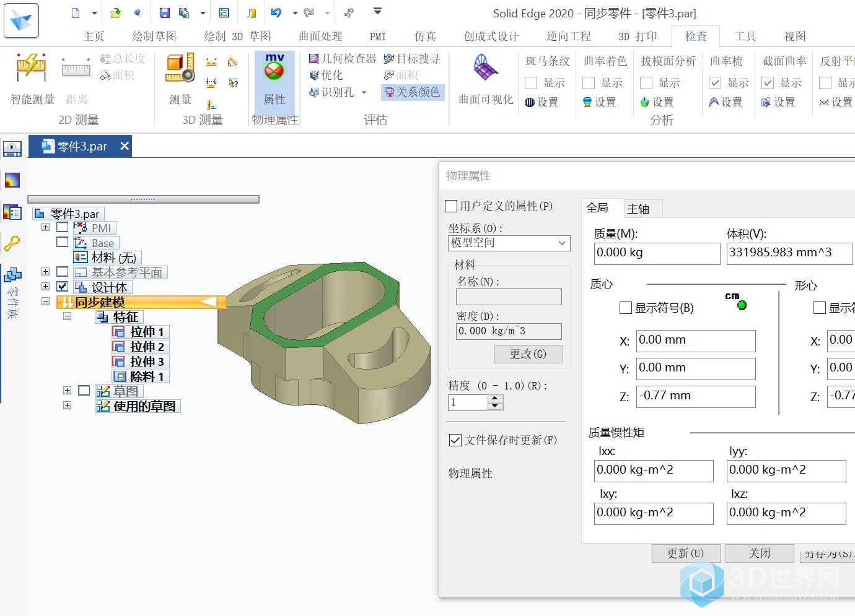Image resolution: width=855 pixels, height=616 pixels.
Task: Click the 关闭 button in 物理属性 dialog
Action: 760,553
